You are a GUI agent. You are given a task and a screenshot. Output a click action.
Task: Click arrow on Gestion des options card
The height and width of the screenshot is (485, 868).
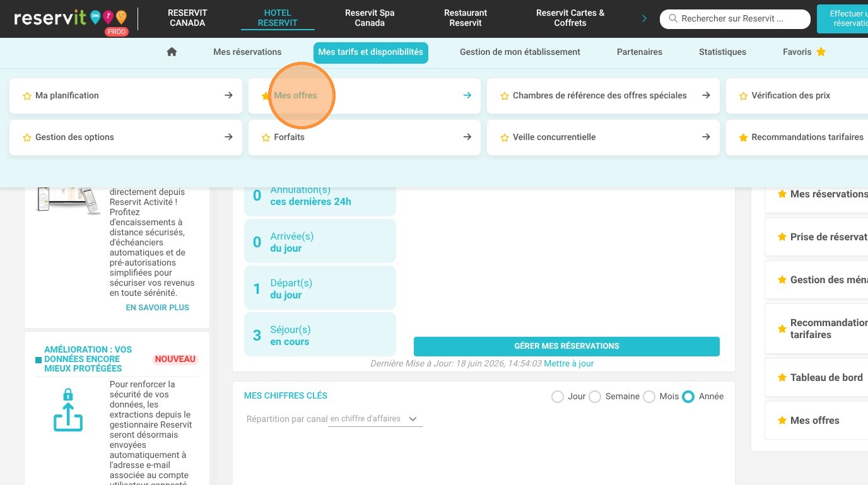pyautogui.click(x=228, y=137)
